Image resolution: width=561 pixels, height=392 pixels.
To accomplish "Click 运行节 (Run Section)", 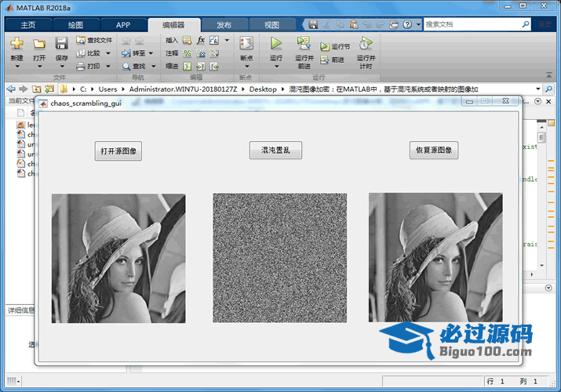I will point(335,46).
